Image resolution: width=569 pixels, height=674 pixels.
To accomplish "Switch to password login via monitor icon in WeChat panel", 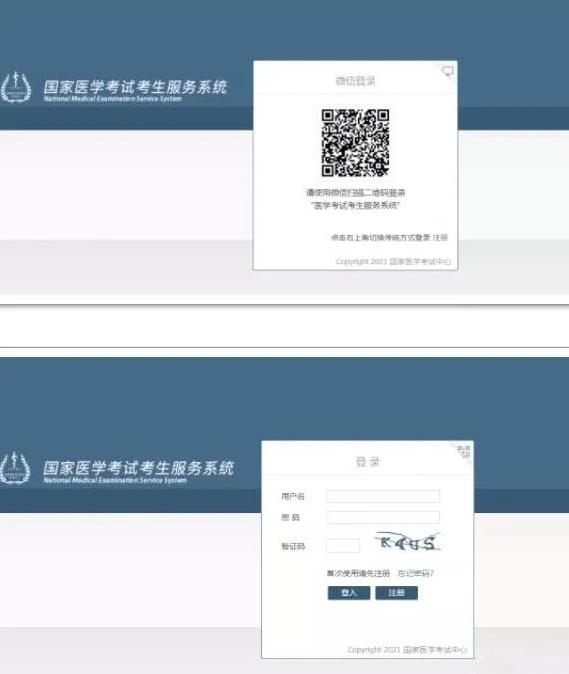I will 447,71.
